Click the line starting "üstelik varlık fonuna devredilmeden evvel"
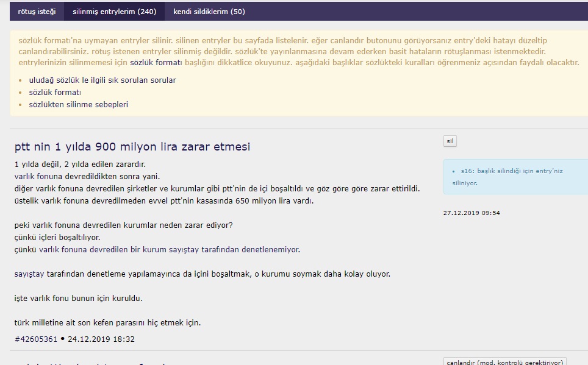 (x=164, y=201)
